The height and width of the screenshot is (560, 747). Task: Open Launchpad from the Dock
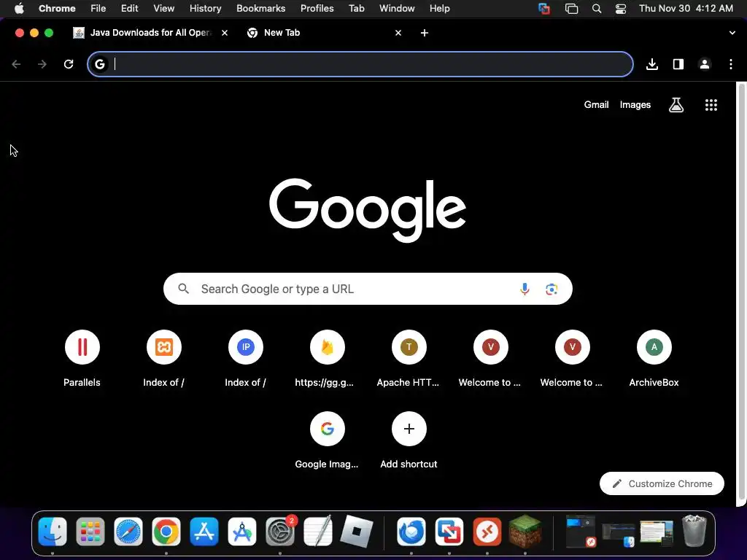coord(90,532)
